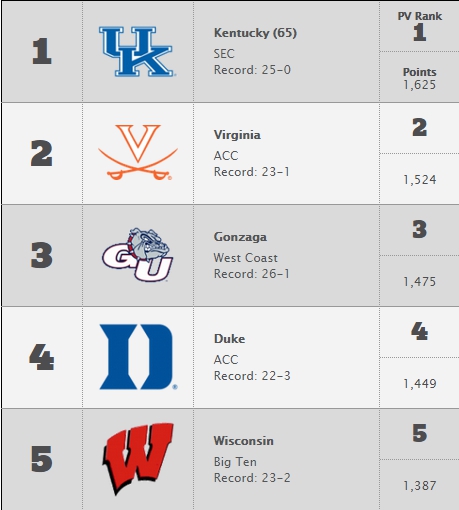This screenshot has width=459, height=510.
Task: Click the Virginia crossed sabres logo
Action: (x=138, y=153)
